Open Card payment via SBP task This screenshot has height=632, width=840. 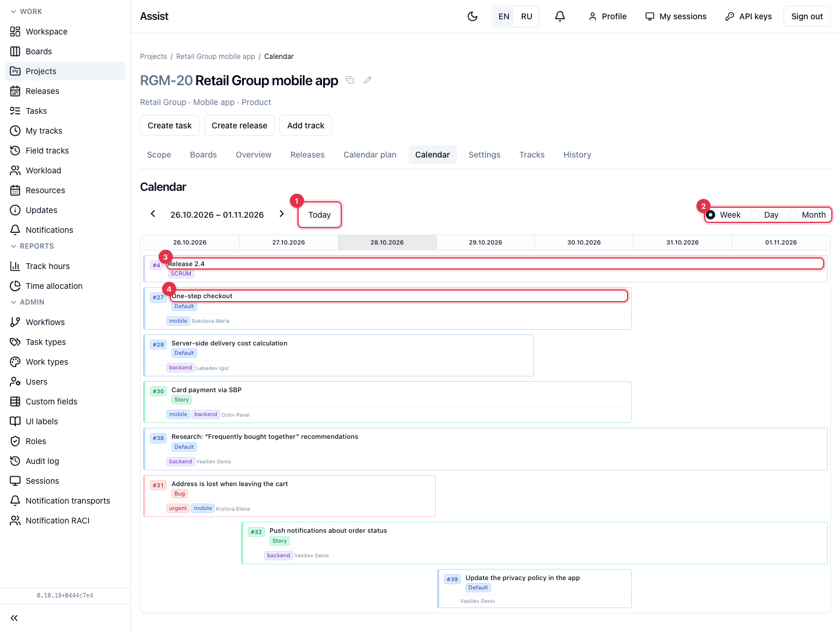[x=387, y=402]
